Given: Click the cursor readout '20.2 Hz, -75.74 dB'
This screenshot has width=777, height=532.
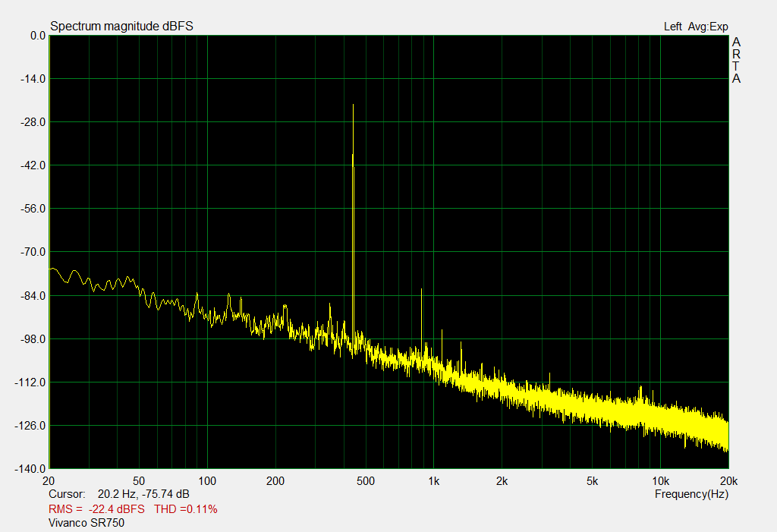Looking at the screenshot, I should pos(143,494).
